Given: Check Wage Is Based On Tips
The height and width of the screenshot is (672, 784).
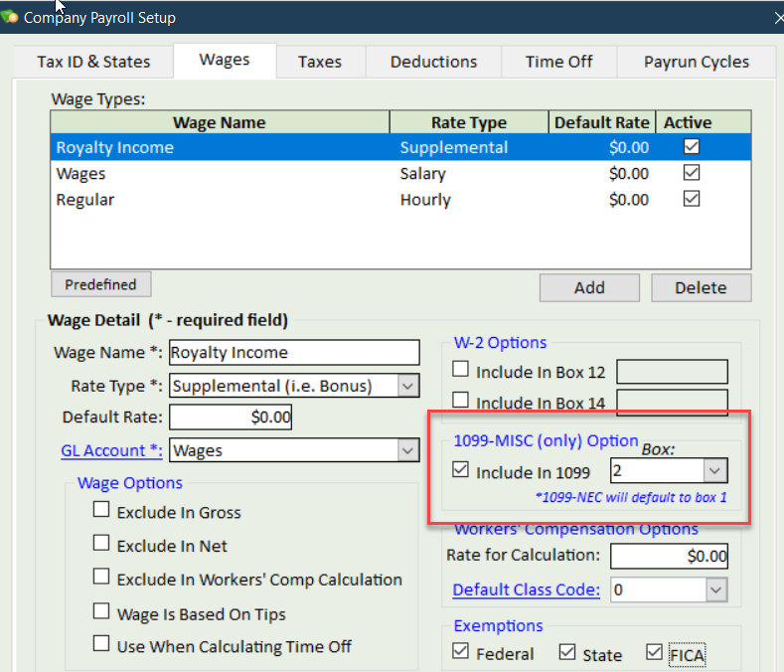Looking at the screenshot, I should (101, 611).
